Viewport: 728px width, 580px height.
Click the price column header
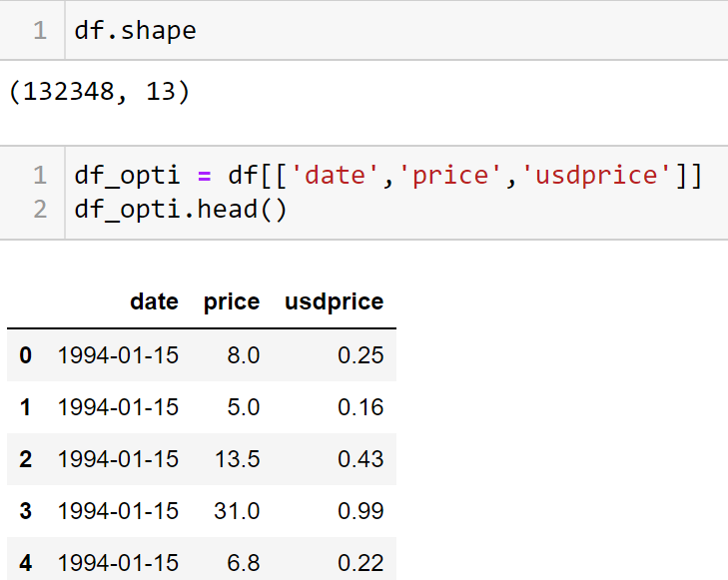point(231,302)
